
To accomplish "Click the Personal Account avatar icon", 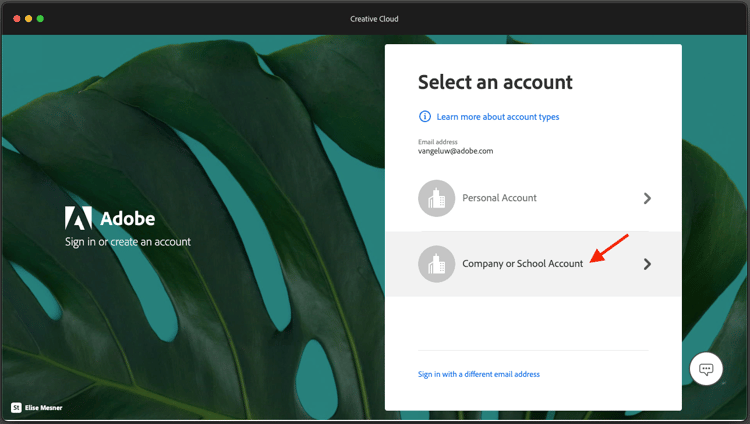I will pos(436,198).
